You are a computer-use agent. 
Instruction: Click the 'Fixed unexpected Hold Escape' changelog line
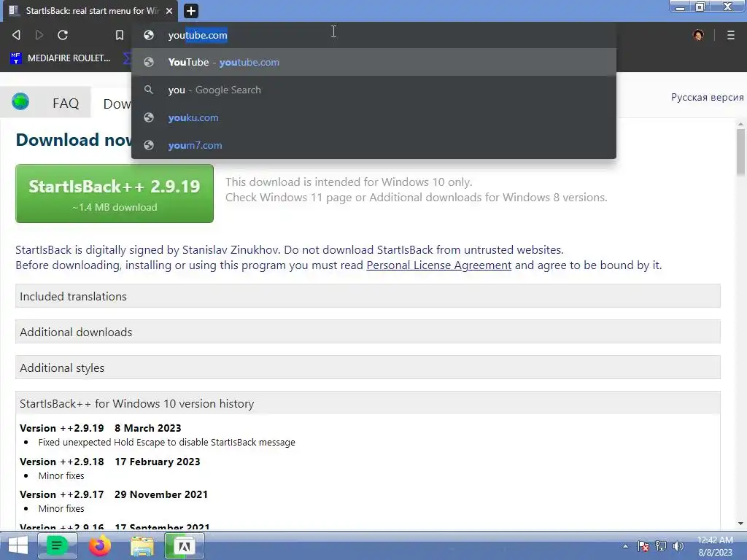pyautogui.click(x=167, y=442)
